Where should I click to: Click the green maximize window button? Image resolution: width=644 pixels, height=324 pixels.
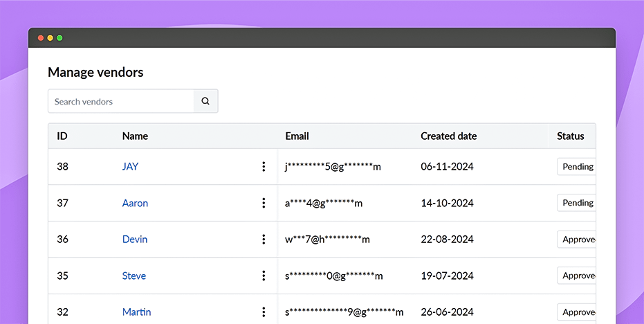[x=59, y=38]
